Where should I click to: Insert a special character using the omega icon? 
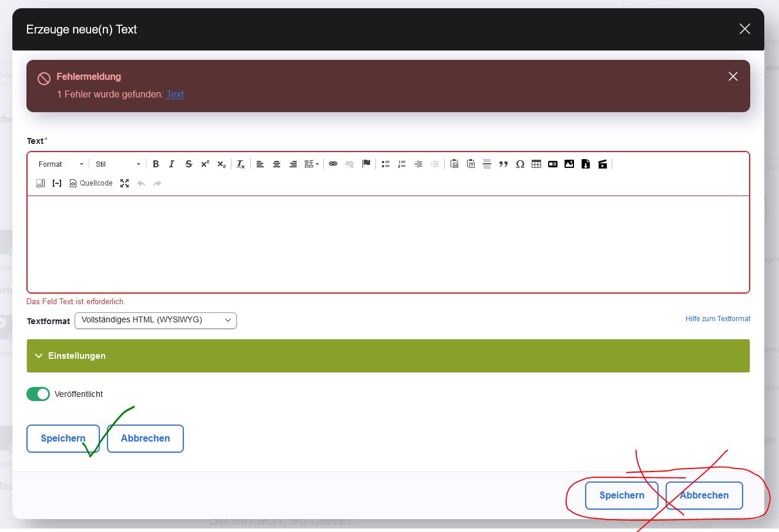(520, 164)
